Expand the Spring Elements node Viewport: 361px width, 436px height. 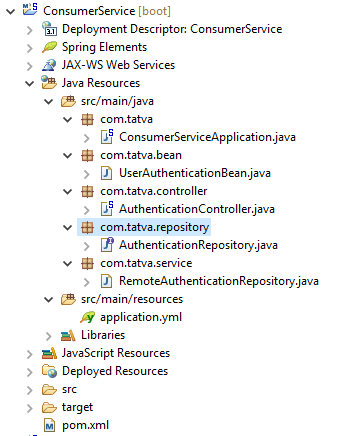click(30, 48)
